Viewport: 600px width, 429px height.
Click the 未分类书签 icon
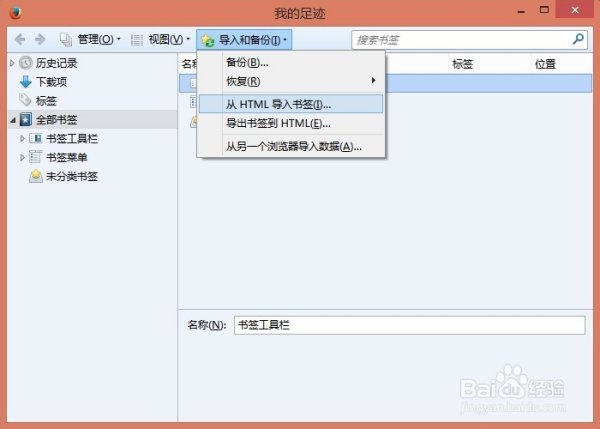(36, 176)
